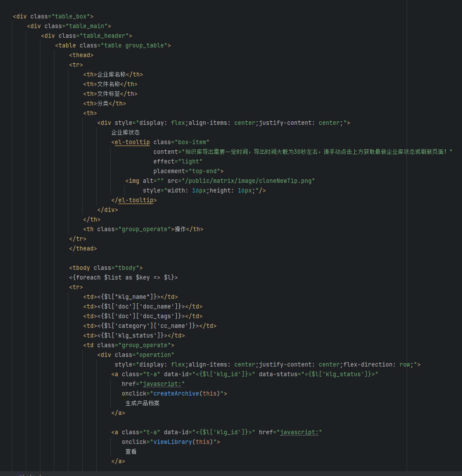
Task: Click the 查看 text line
Action: click(131, 452)
